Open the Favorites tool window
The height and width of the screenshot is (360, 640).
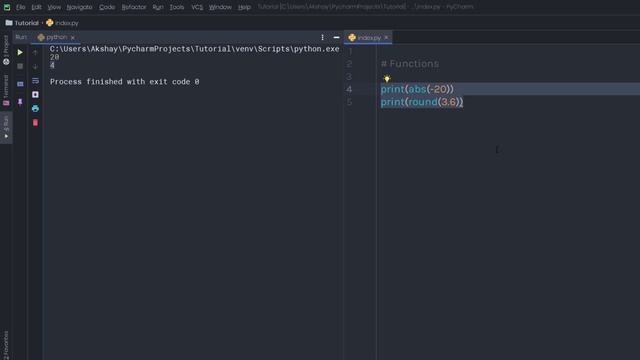6,345
